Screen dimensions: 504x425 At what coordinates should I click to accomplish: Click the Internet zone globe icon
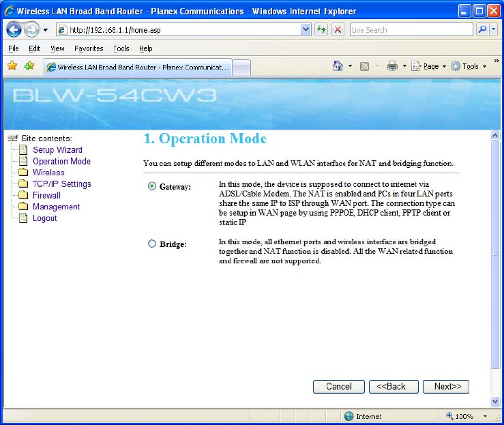349,416
